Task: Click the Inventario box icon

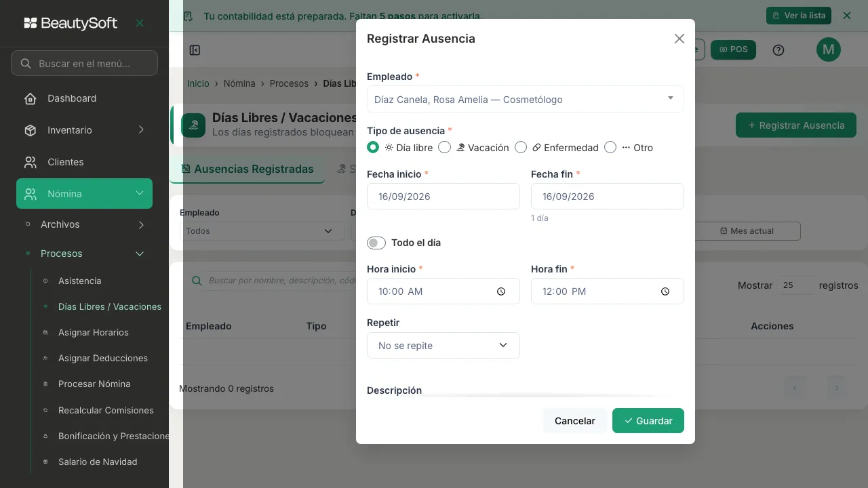Action: (x=31, y=130)
